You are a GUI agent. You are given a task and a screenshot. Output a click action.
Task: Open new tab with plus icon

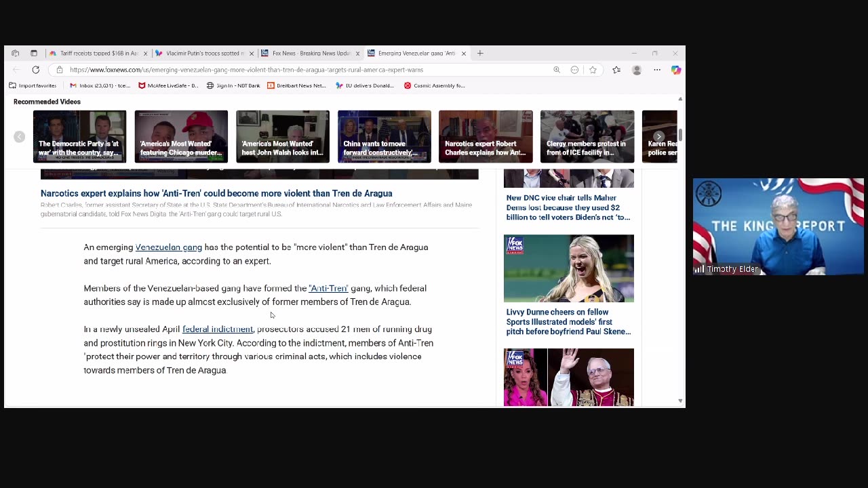[x=480, y=53]
